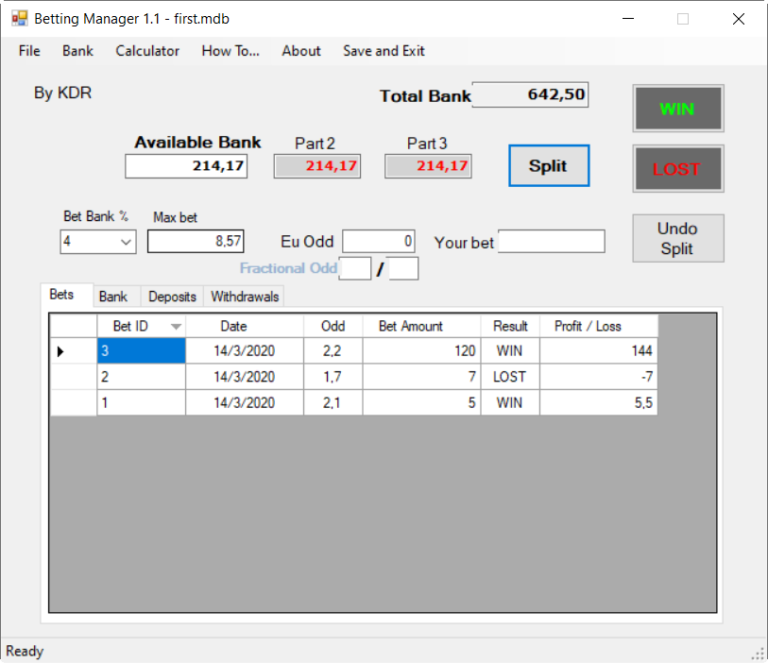Choose Save and Exit menu item
Image resolution: width=768 pixels, height=663 pixels.
pos(384,51)
